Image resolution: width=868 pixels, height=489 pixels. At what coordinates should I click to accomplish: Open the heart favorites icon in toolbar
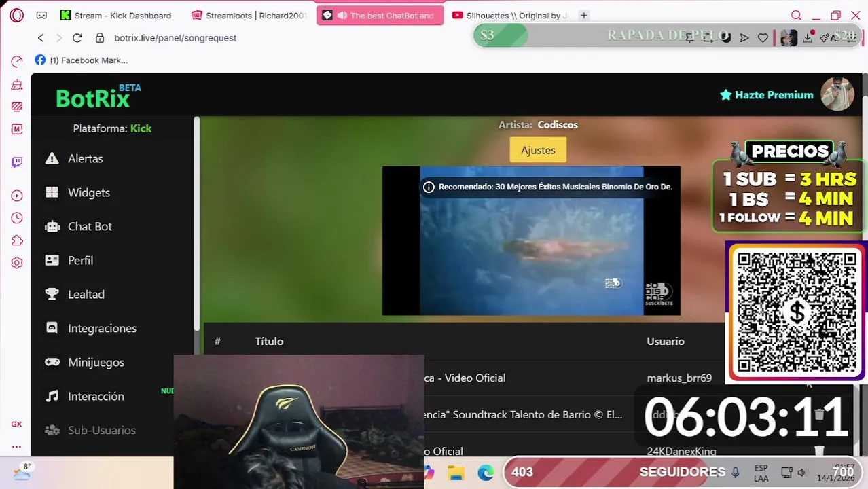(763, 38)
